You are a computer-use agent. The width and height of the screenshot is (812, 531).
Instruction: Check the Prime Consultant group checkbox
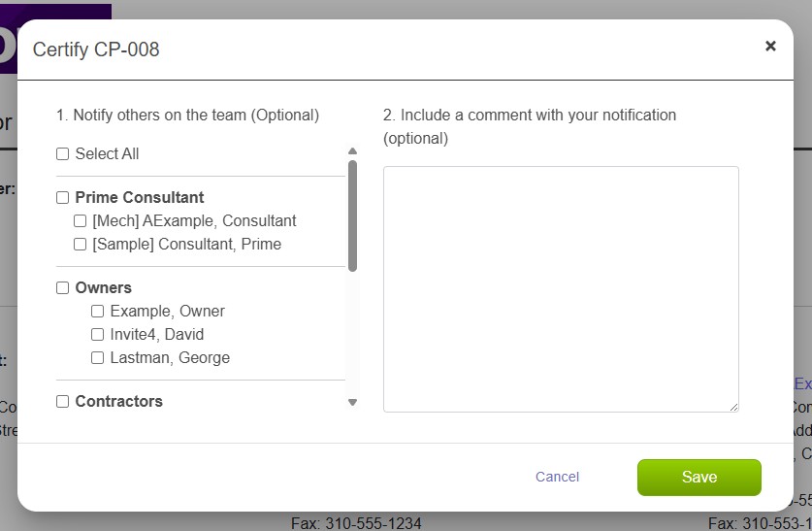[63, 197]
